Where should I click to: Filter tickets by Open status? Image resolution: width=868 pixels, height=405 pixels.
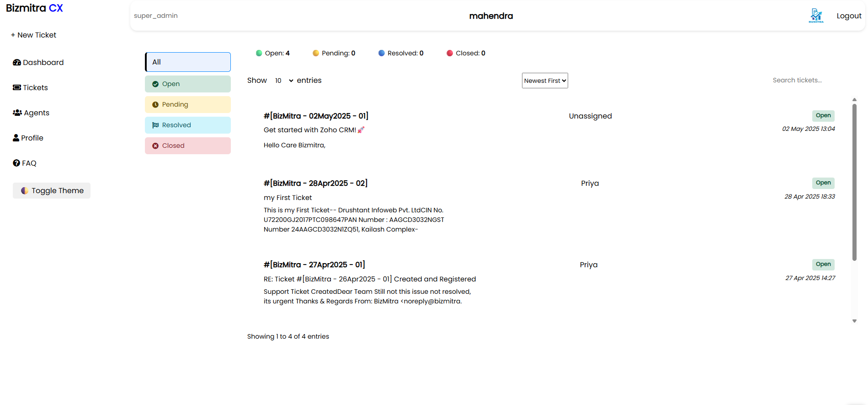188,84
